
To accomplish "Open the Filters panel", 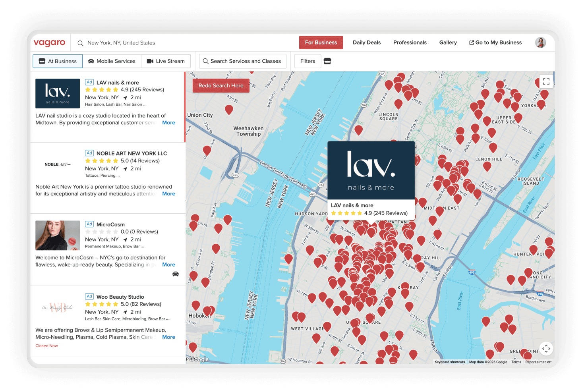I will (308, 61).
